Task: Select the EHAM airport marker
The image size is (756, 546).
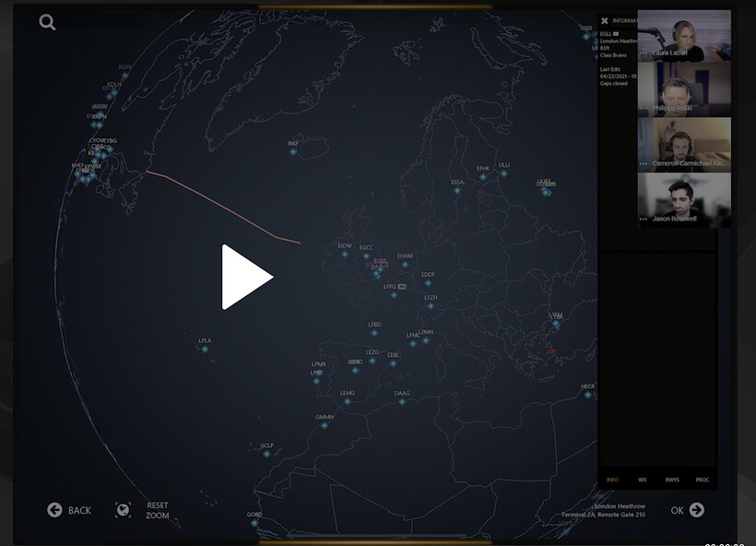Action: pyautogui.click(x=405, y=265)
